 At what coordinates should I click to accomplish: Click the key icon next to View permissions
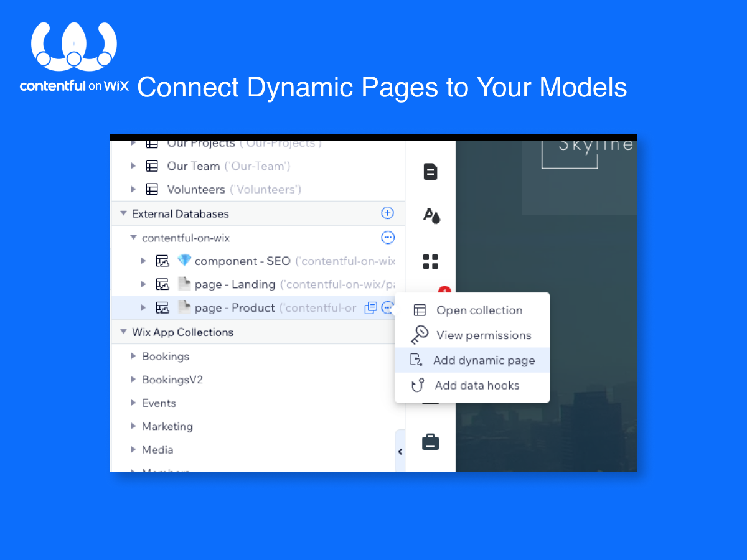(420, 335)
